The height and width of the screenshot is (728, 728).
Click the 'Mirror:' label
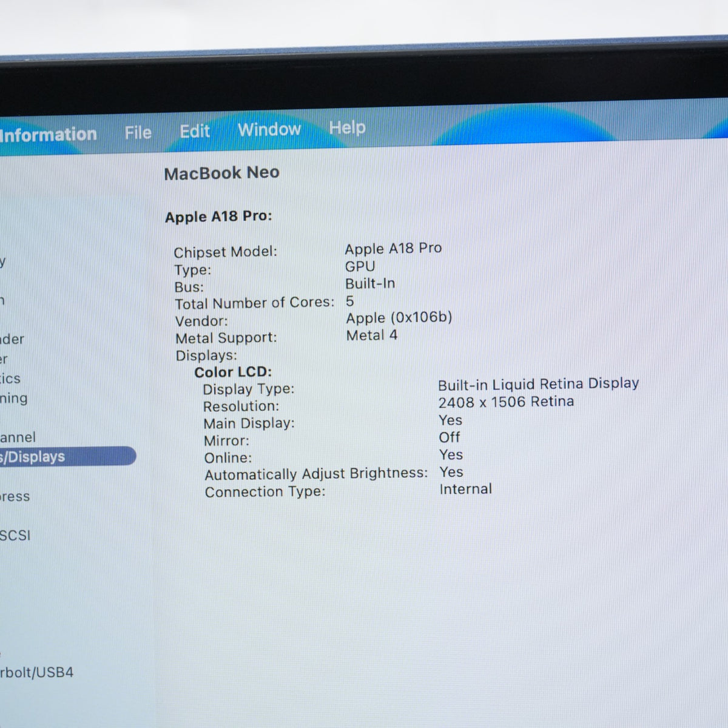pyautogui.click(x=226, y=441)
